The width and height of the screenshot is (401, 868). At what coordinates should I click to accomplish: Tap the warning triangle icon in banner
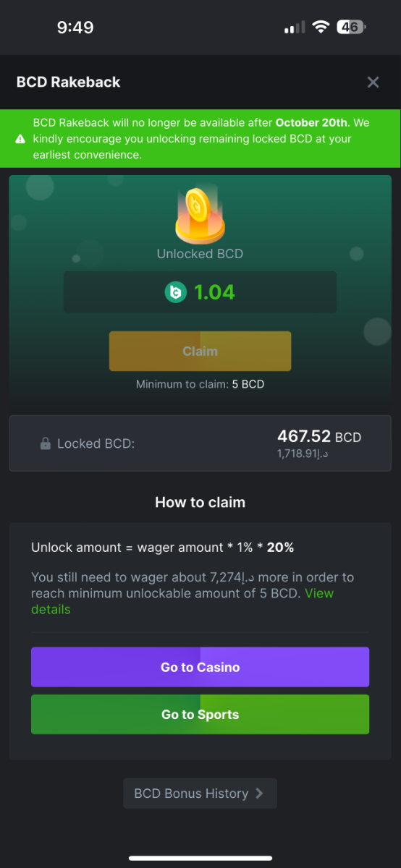click(x=20, y=139)
